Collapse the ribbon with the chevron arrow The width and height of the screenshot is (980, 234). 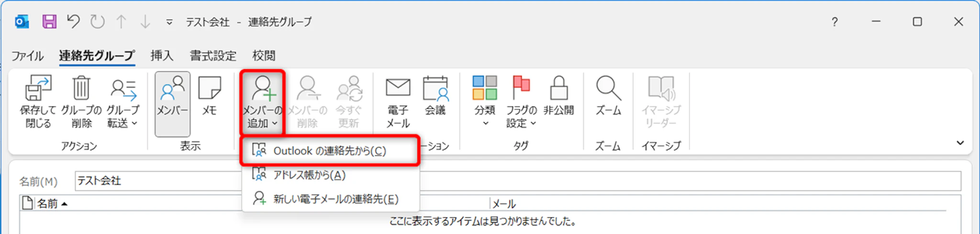pos(960,143)
